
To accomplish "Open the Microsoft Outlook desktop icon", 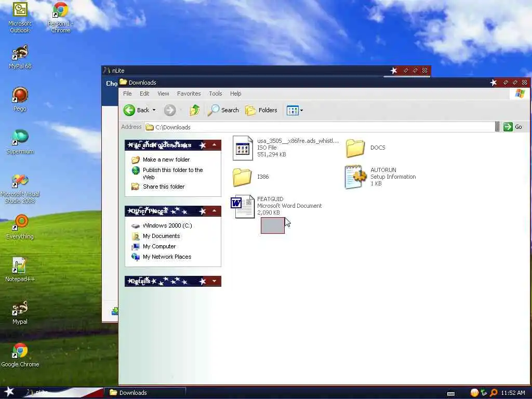I will [20, 17].
